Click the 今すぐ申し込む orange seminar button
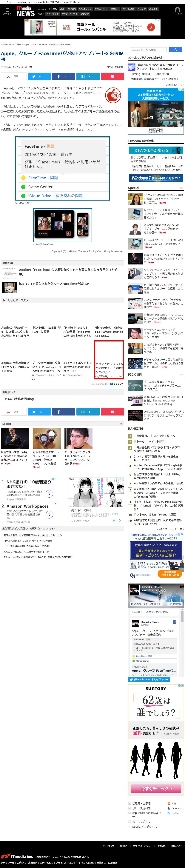This screenshot has height=868, width=185. pos(169,573)
